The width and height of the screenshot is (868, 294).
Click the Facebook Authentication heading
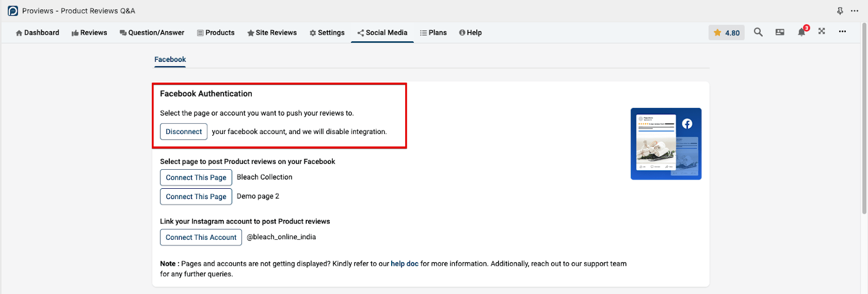[206, 94]
